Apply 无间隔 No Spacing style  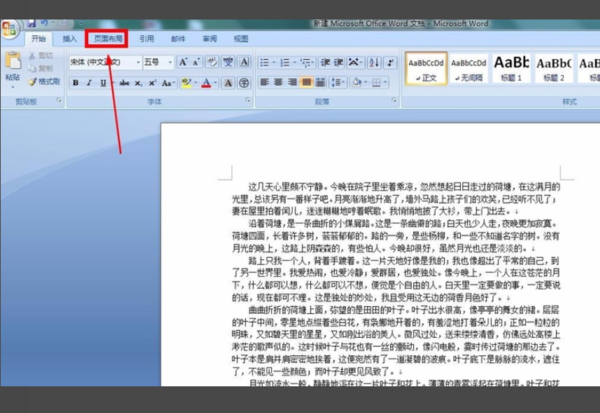[468, 69]
